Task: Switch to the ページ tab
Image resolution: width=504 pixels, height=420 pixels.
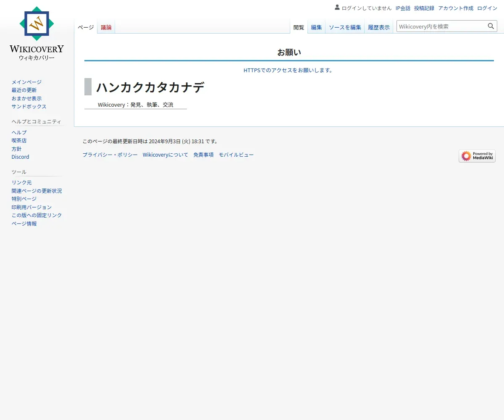Action: (x=86, y=27)
